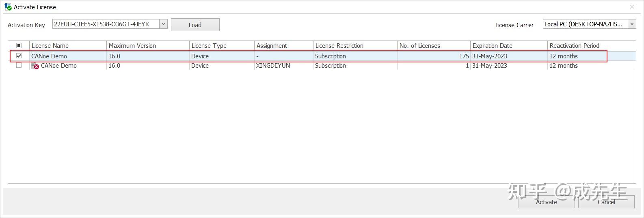644x218 pixels.
Task: Close the Activate License dialog
Action: tap(632, 7)
